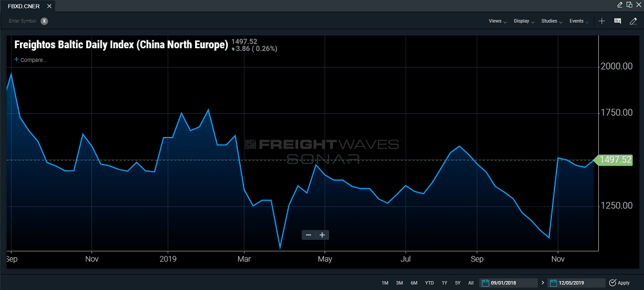The height and width of the screenshot is (290, 644).
Task: Select the YTD time range
Action: pos(429,283)
